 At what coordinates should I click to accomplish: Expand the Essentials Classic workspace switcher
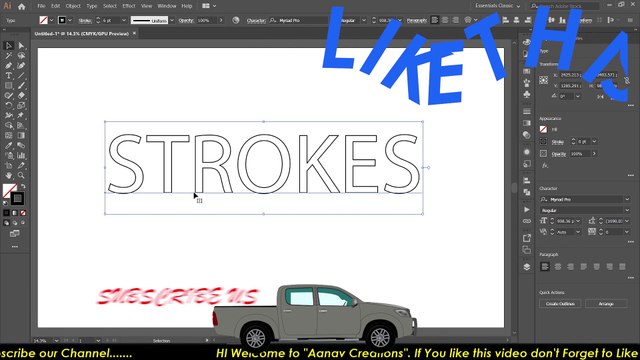(x=498, y=6)
